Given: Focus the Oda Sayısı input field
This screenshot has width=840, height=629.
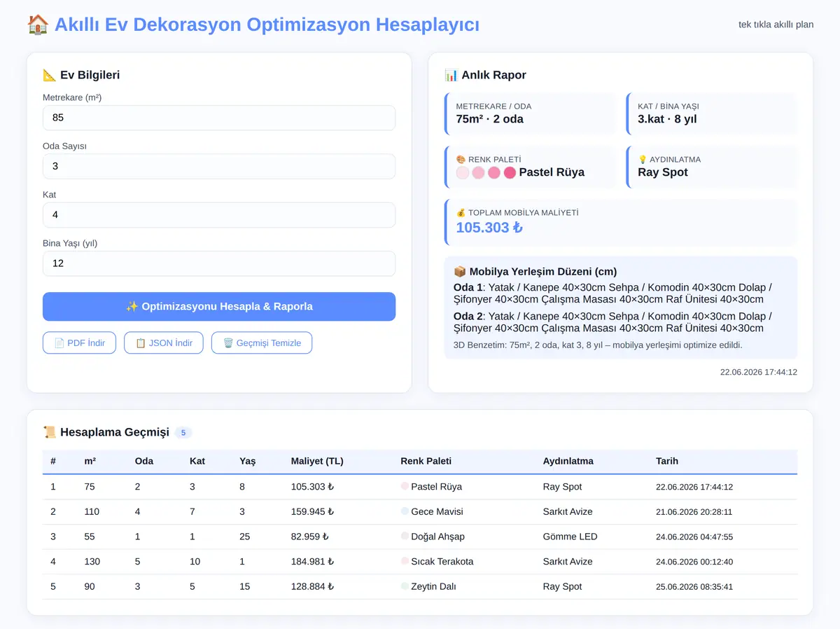Looking at the screenshot, I should pos(219,166).
